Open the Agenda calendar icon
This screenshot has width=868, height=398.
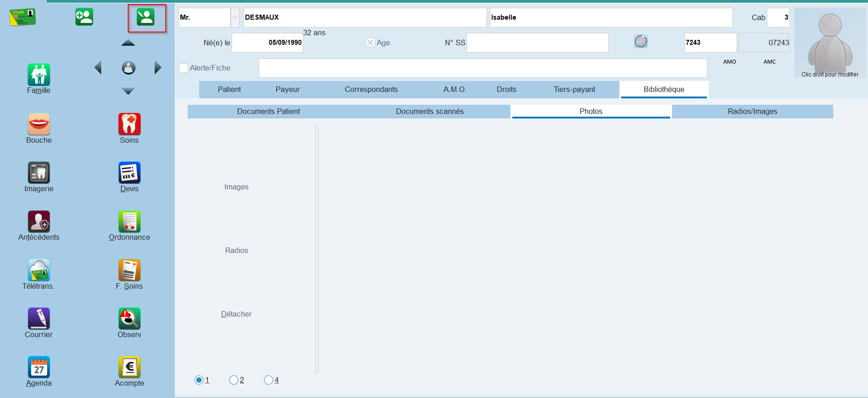38,367
